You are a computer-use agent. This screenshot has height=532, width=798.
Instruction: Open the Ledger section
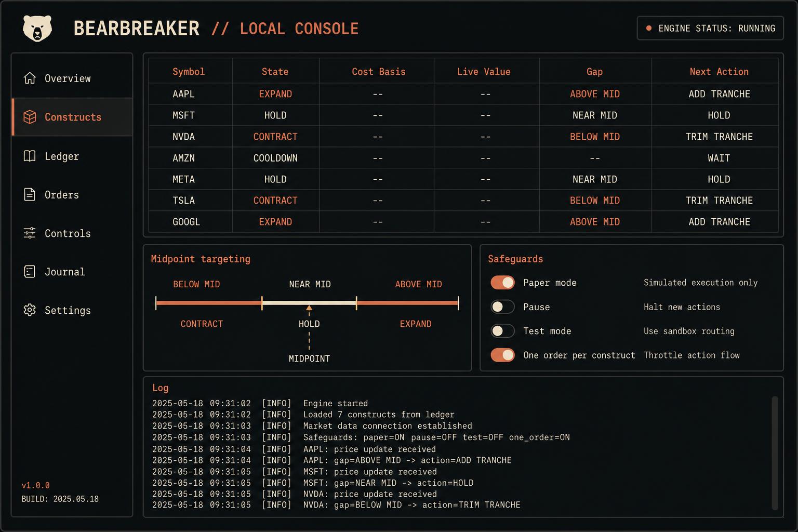coord(72,156)
